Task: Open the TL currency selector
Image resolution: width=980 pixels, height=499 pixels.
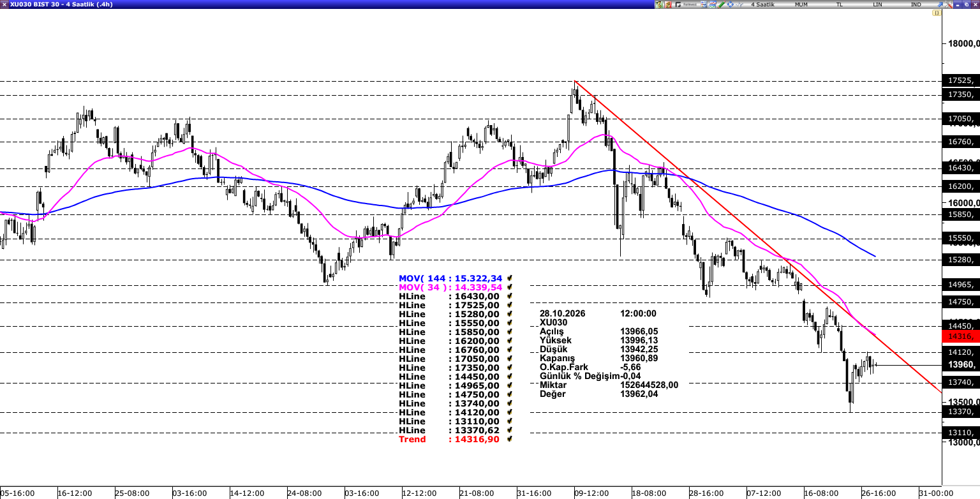Action: click(x=840, y=4)
